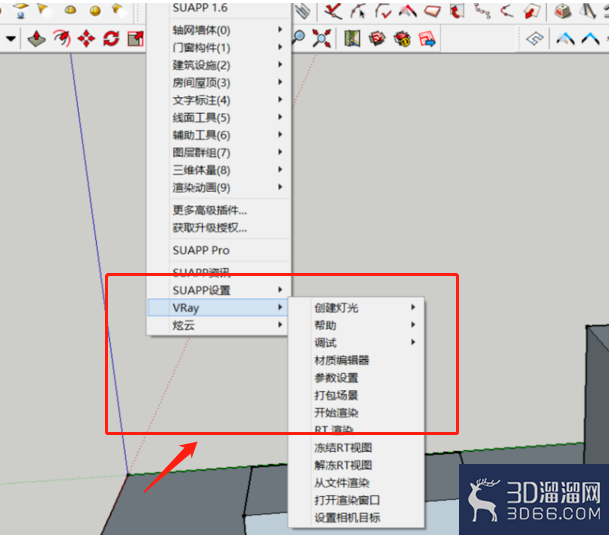Click the arc with red checkmark icon
Viewport: 609px width, 535px height.
383,11
